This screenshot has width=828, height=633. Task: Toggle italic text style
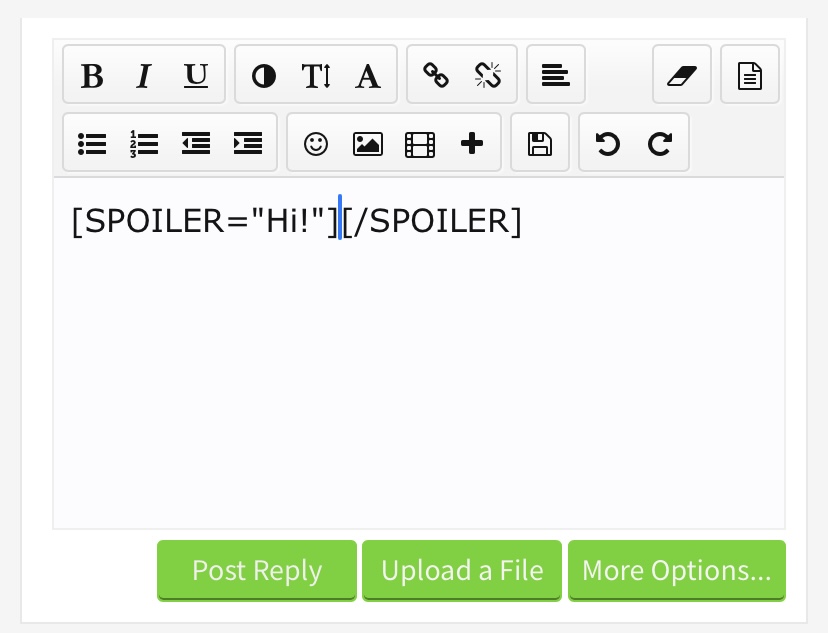click(144, 75)
